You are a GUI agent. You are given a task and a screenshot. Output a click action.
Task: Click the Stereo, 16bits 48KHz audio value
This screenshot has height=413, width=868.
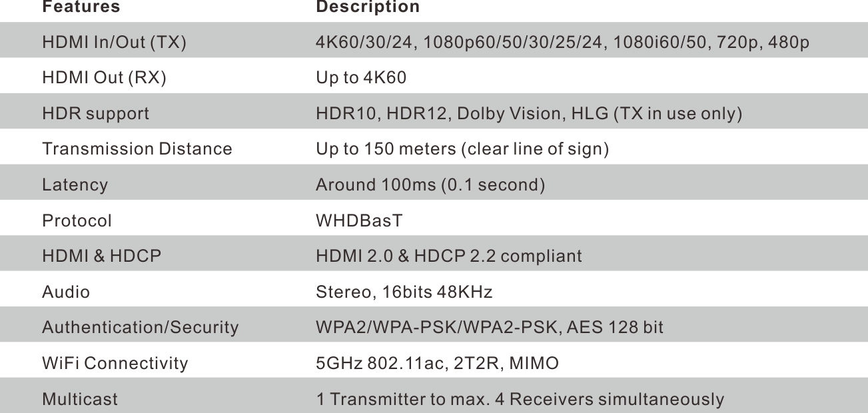(x=404, y=292)
